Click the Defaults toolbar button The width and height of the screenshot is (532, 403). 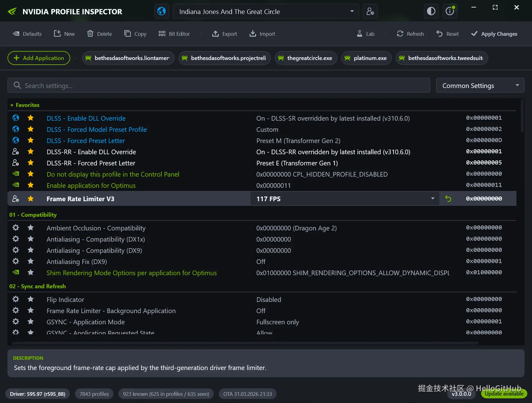click(27, 34)
